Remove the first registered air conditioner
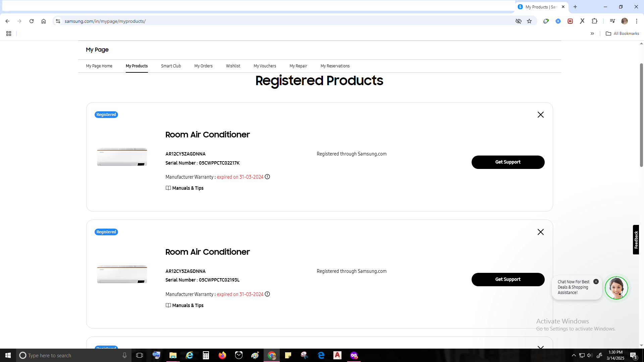 (x=540, y=115)
